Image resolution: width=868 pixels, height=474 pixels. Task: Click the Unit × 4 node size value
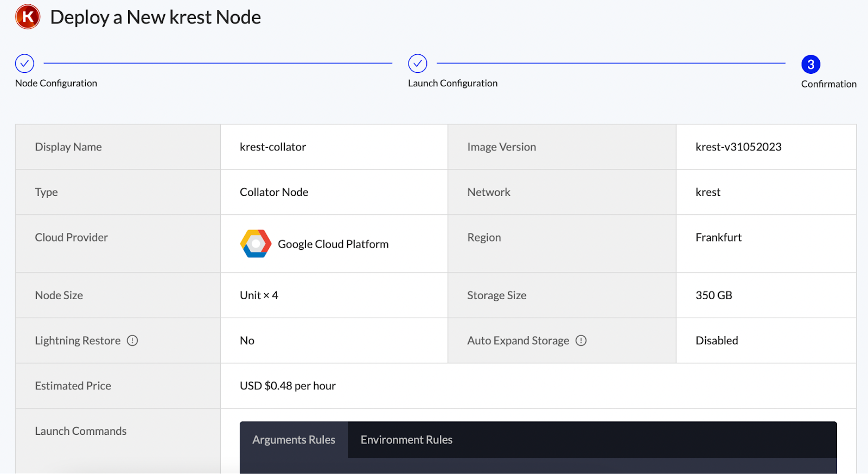click(x=259, y=295)
